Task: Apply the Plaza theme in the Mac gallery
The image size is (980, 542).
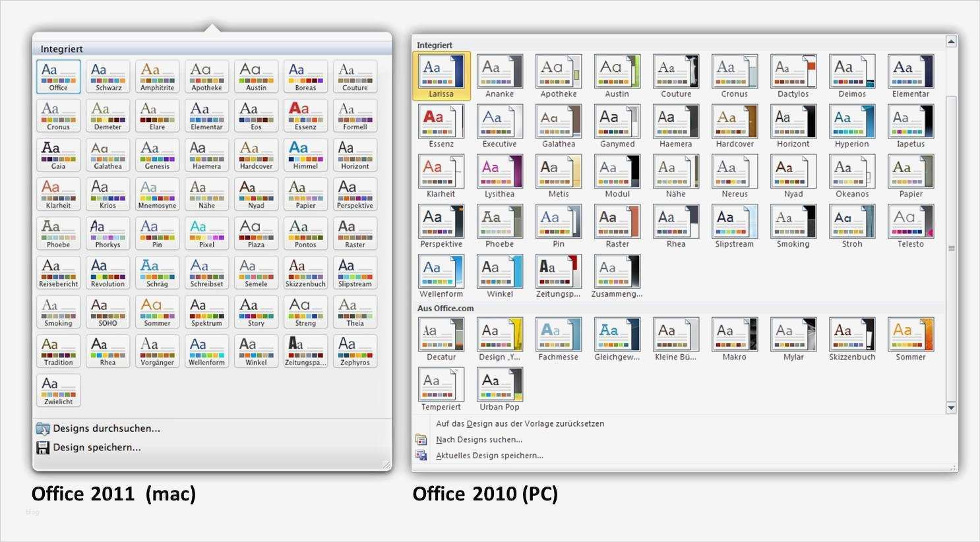Action: [257, 233]
